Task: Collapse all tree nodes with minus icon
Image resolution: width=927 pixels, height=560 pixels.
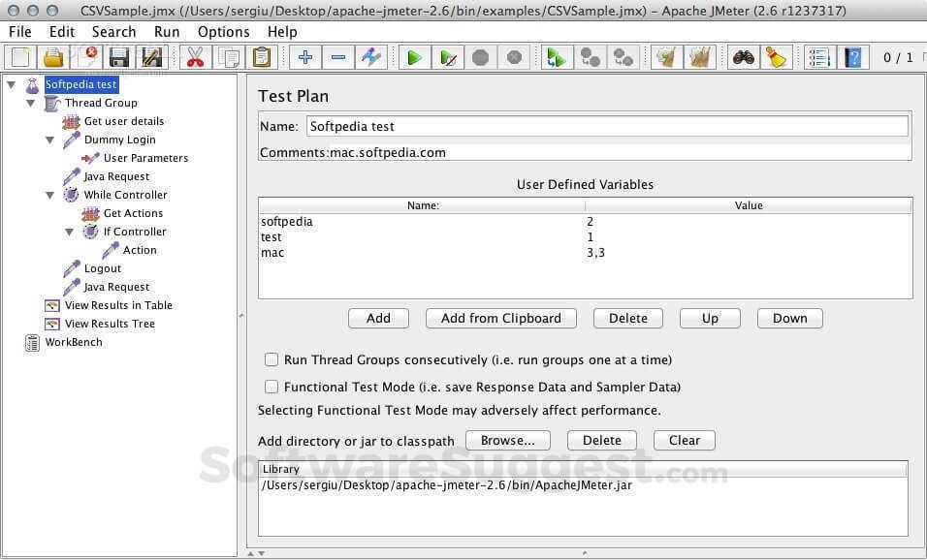Action: (337, 57)
